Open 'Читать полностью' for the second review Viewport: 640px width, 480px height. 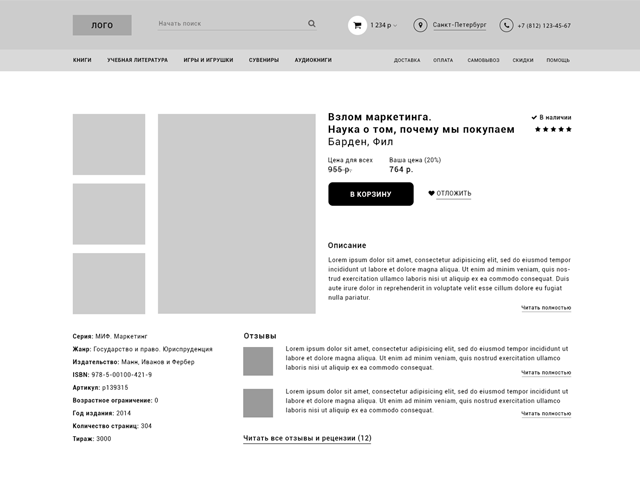(x=546, y=414)
